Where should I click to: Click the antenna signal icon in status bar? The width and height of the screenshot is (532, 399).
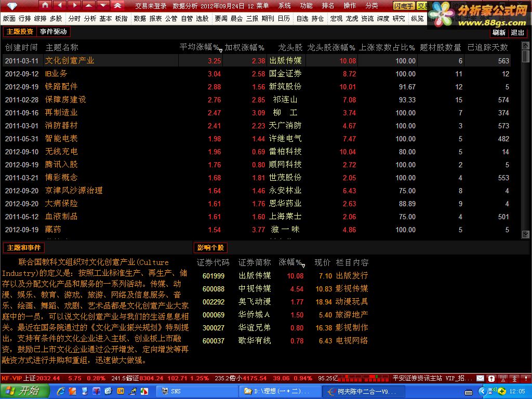[x=503, y=378]
